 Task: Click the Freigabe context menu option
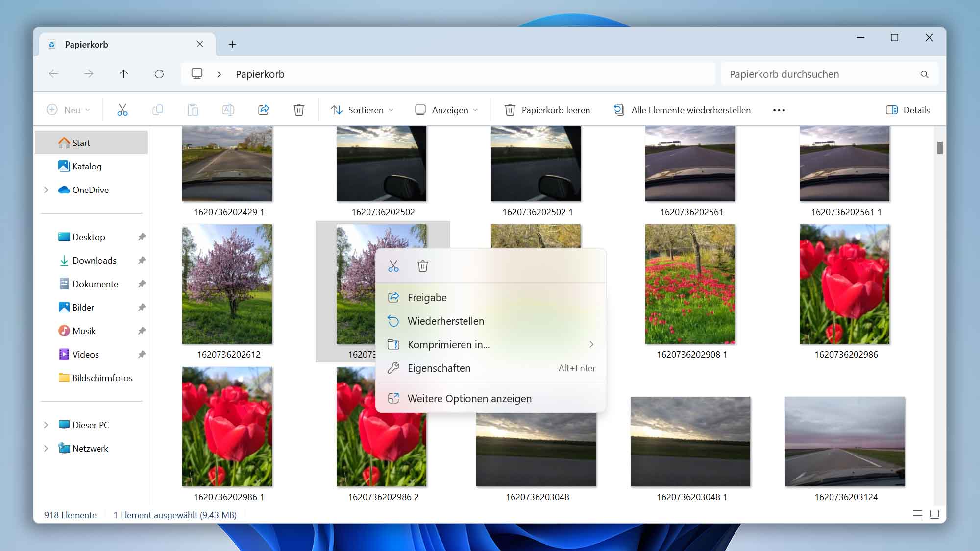[x=427, y=297]
